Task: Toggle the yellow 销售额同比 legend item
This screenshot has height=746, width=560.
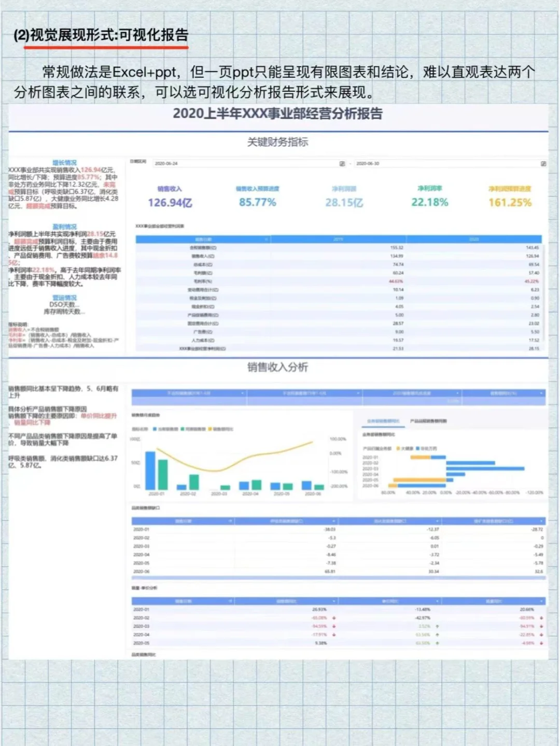Action: (x=221, y=429)
